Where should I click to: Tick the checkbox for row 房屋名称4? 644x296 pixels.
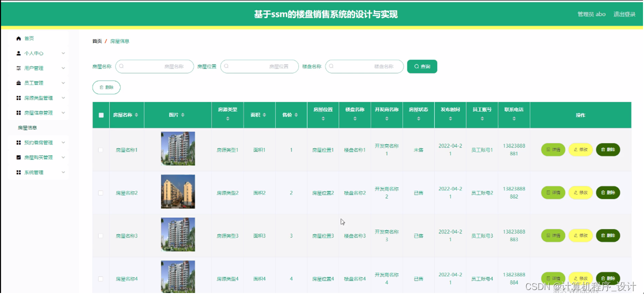click(x=101, y=279)
